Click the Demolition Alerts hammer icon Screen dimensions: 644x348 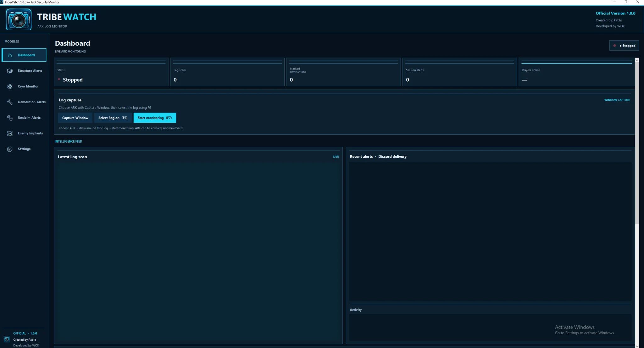pos(10,102)
